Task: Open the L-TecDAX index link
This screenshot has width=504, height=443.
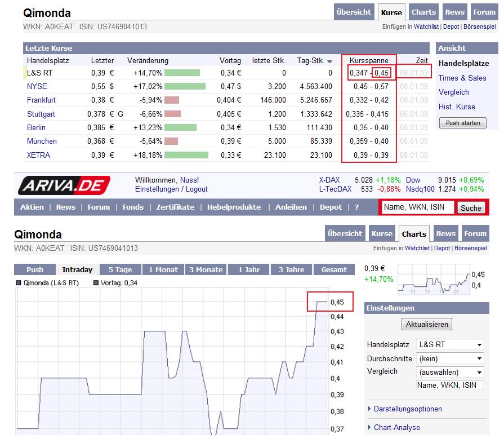Action: click(x=335, y=189)
